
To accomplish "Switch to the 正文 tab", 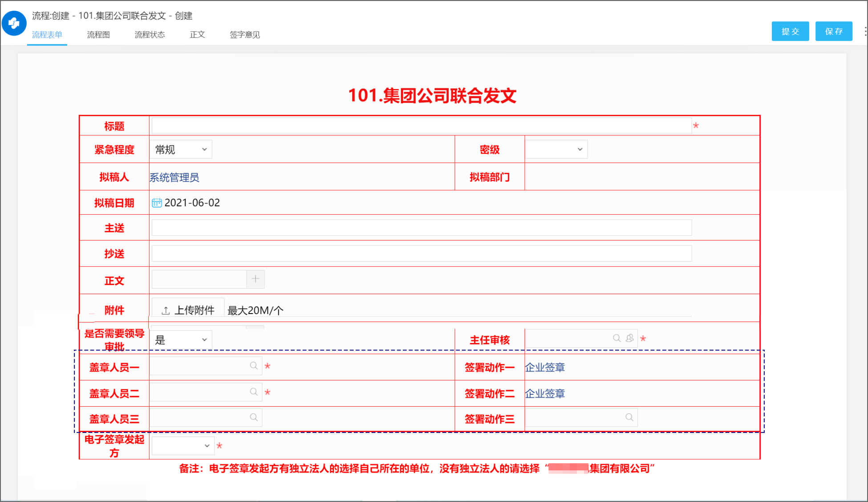I will point(198,35).
